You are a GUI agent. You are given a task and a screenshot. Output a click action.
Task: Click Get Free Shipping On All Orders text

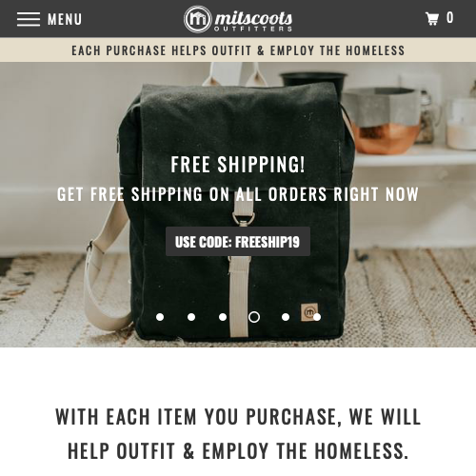point(238,194)
